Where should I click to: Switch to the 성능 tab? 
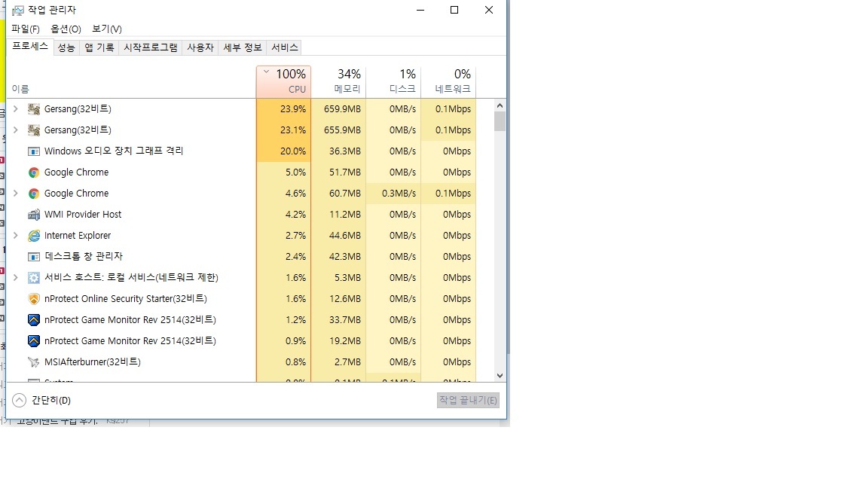tap(66, 47)
